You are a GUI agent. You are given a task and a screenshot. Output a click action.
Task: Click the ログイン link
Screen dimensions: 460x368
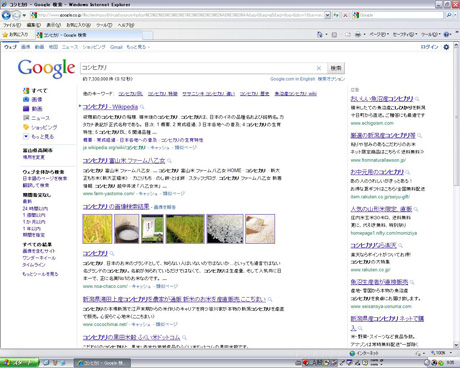tap(430, 47)
